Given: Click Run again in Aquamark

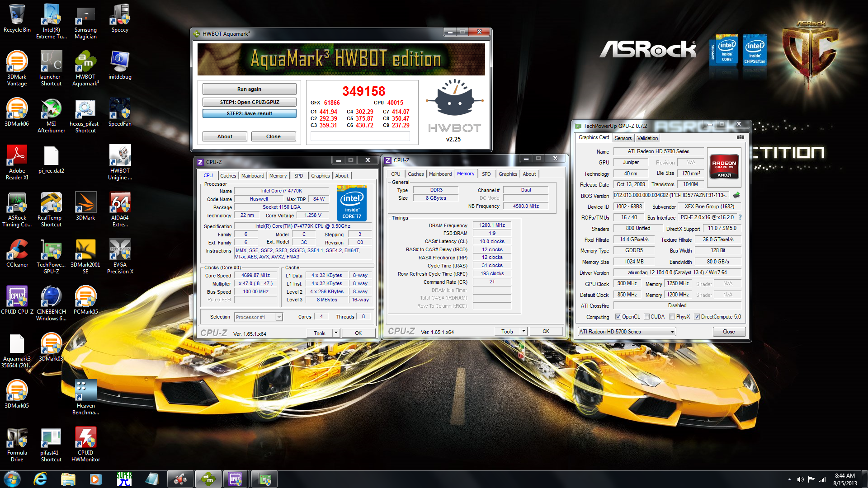Looking at the screenshot, I should click(x=250, y=89).
